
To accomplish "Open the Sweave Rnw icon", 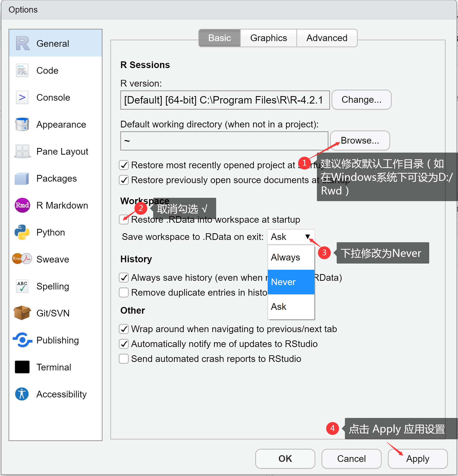I will point(22,259).
